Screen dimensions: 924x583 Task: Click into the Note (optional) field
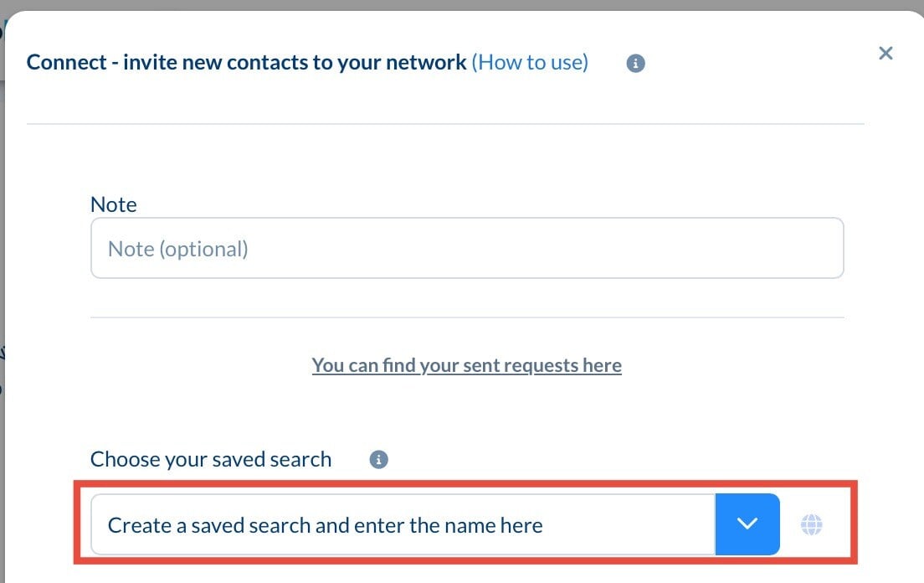(466, 249)
